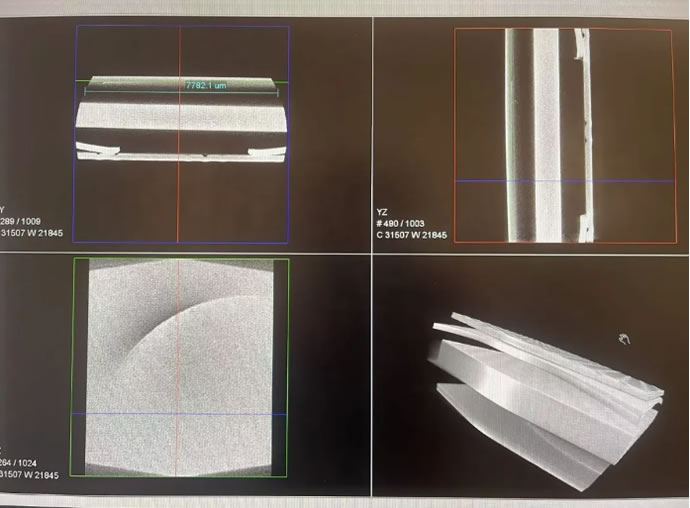Click the YZ view 'C 31507 W 21845' readout
Screen dimensions: 690x508
[411, 236]
